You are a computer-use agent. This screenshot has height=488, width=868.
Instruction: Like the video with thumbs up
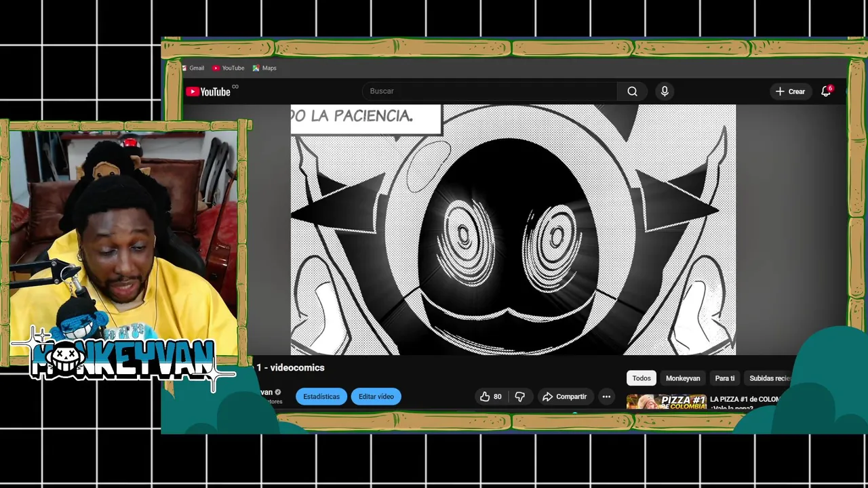(x=492, y=396)
